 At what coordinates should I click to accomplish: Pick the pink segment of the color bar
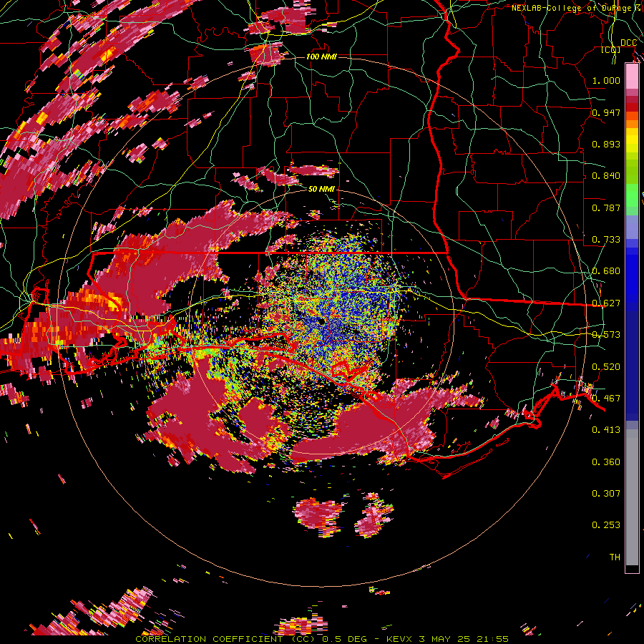pos(632,77)
